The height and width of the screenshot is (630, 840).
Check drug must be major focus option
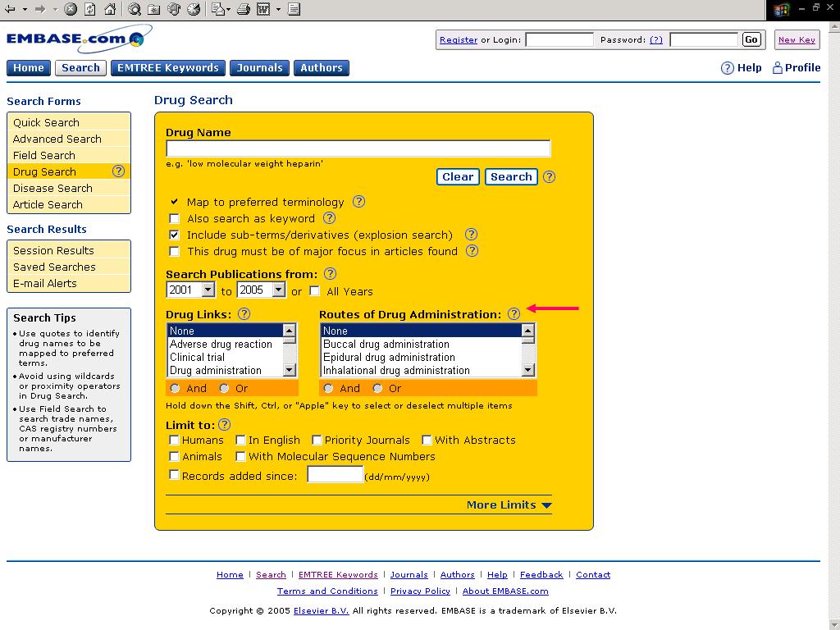(174, 251)
